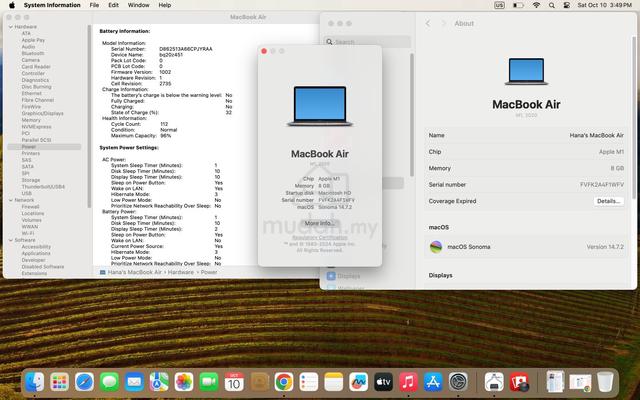Click the System Information sidebar scrollbar
Image resolution: width=640 pixels, height=400 pixels.
89,116
